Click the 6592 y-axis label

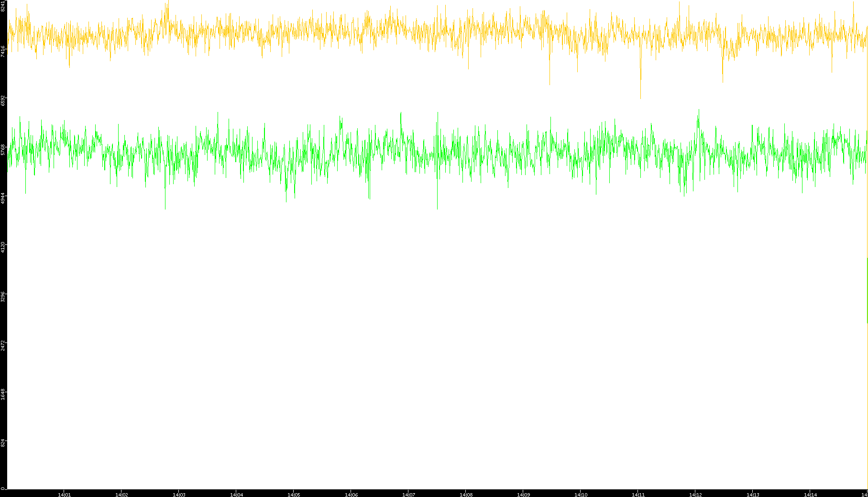[x=3, y=100]
